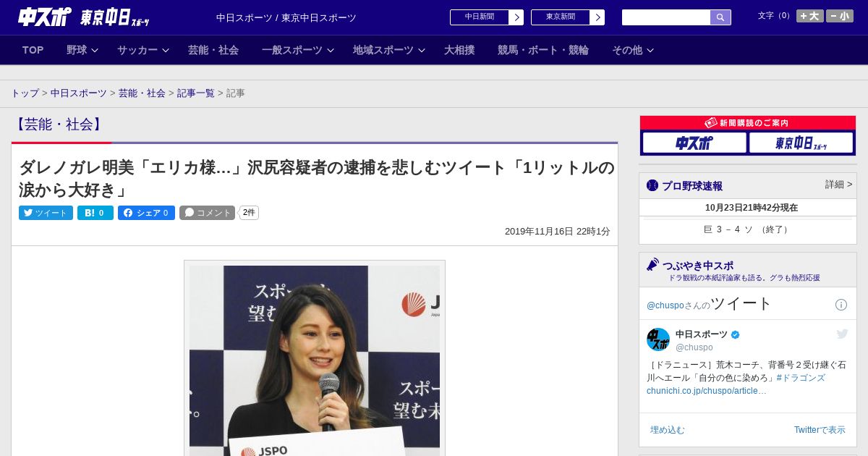Increase text size with ＋大 button

(810, 16)
